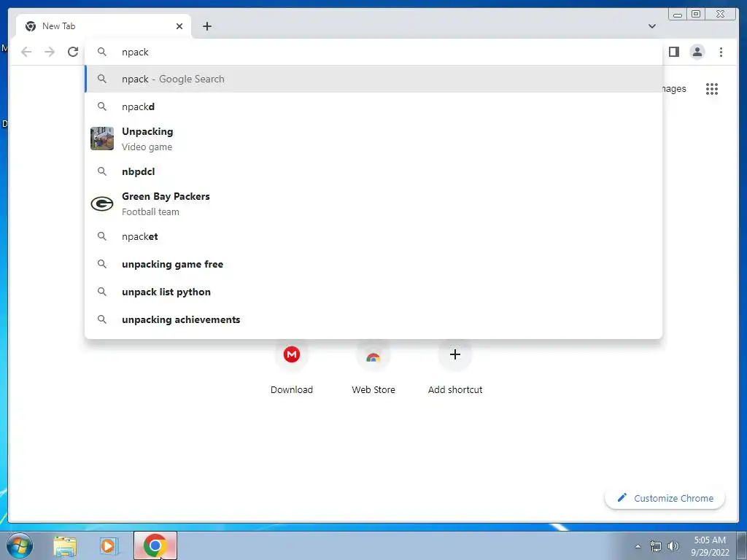Click the browser back arrow
This screenshot has height=560, width=747.
pos(26,52)
